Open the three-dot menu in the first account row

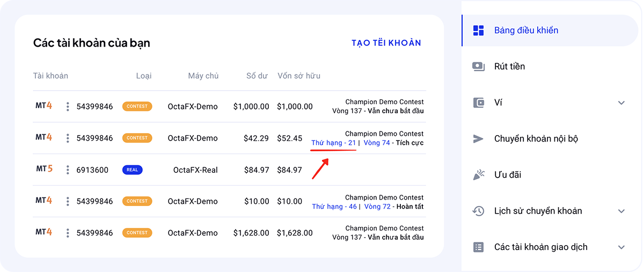68,107
